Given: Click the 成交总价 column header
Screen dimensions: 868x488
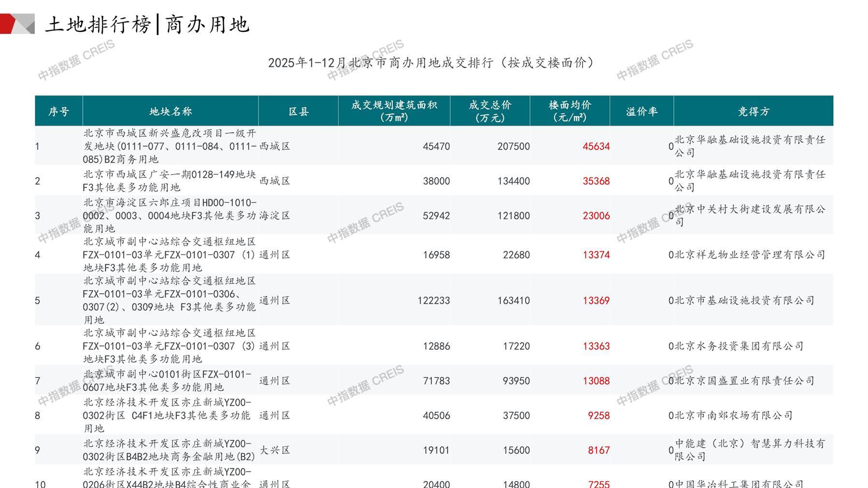Looking at the screenshot, I should coord(490,111).
